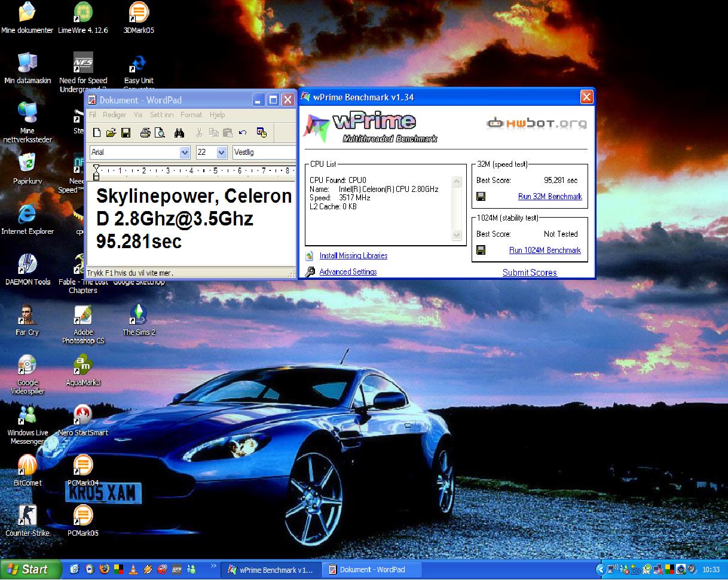Expand the Arial font name dropdown
The height and width of the screenshot is (580, 728).
point(185,152)
